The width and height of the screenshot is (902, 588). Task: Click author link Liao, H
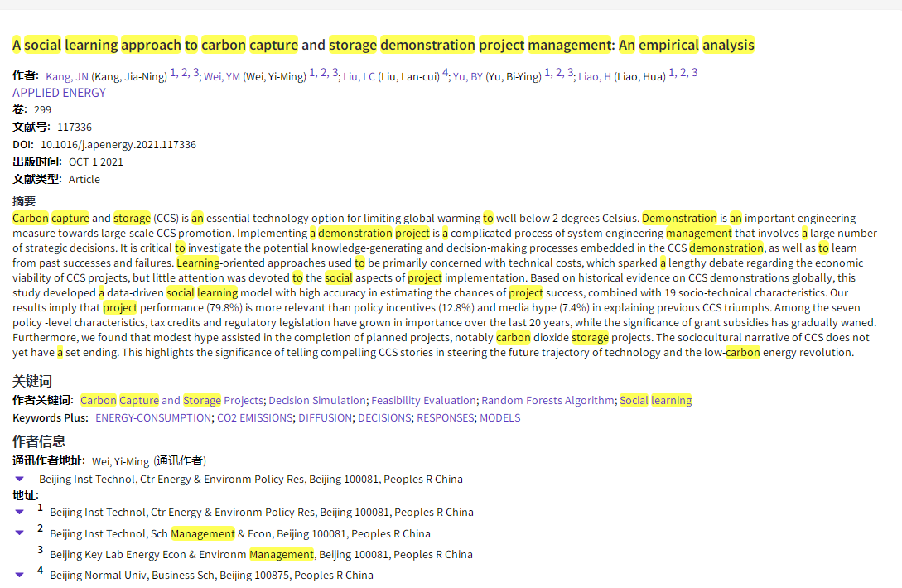(x=595, y=76)
